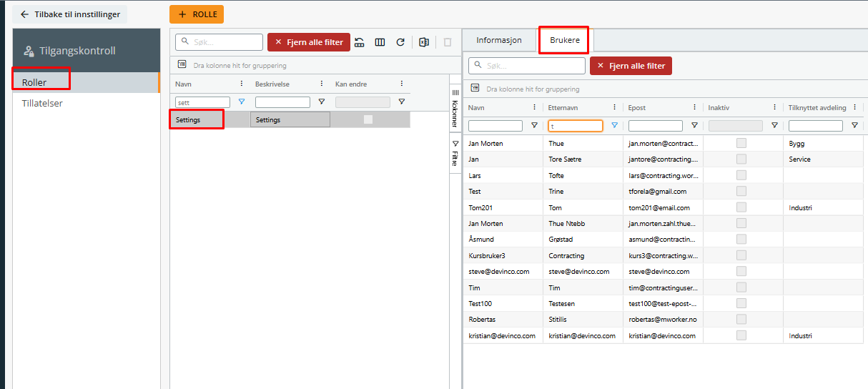The image size is (868, 389).
Task: Click users grid Navn filter input
Action: (x=495, y=126)
